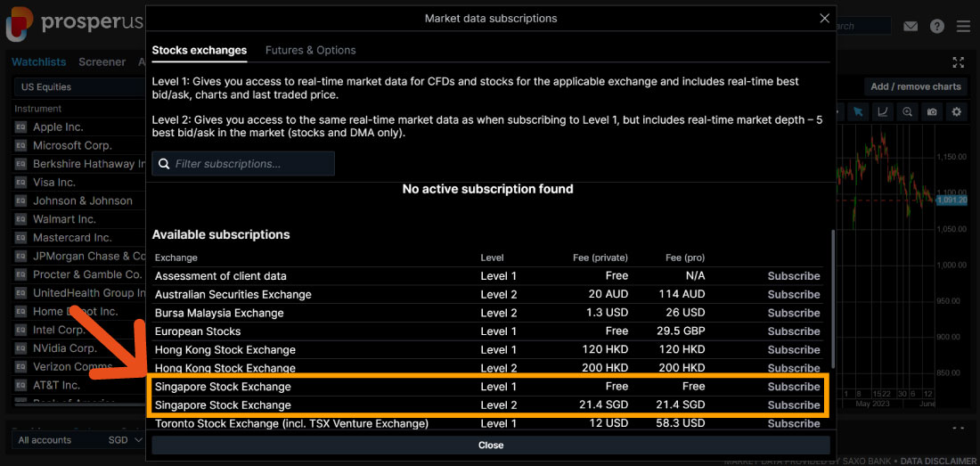
Task: Click the EQ icon beside Berkshire Hathaway
Action: coord(20,164)
